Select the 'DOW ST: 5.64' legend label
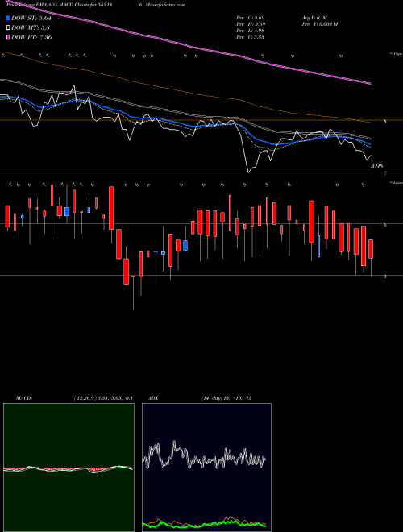 31,18
